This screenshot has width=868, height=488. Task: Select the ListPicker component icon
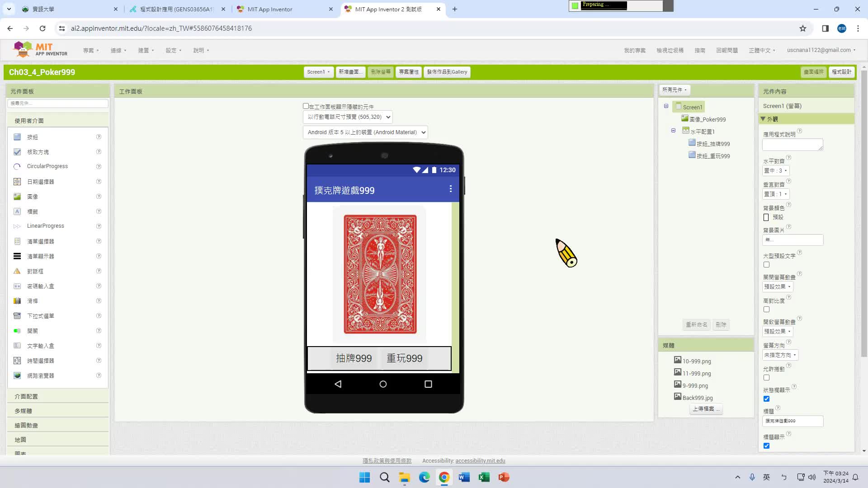coord(17,241)
